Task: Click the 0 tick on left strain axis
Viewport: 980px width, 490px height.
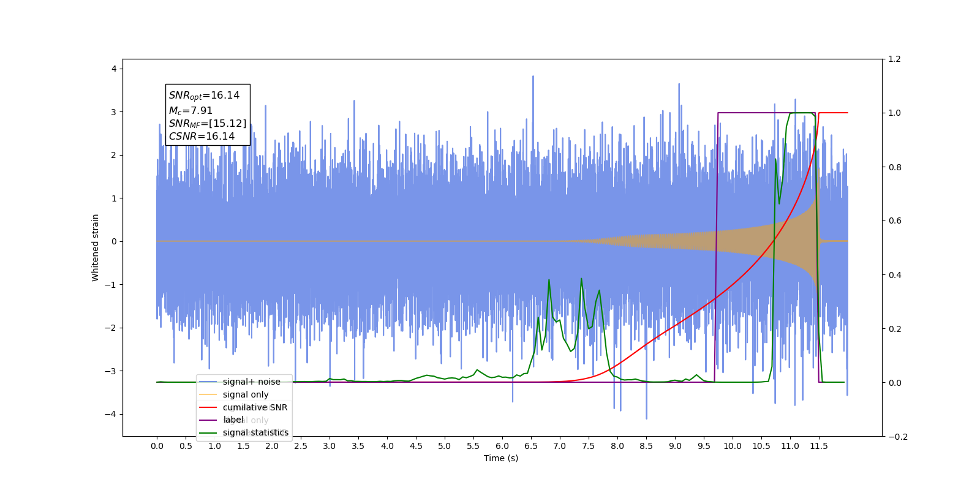Action: click(x=114, y=241)
